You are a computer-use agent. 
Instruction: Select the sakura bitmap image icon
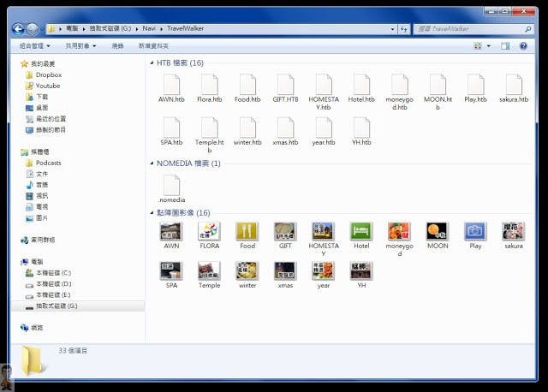coord(513,231)
